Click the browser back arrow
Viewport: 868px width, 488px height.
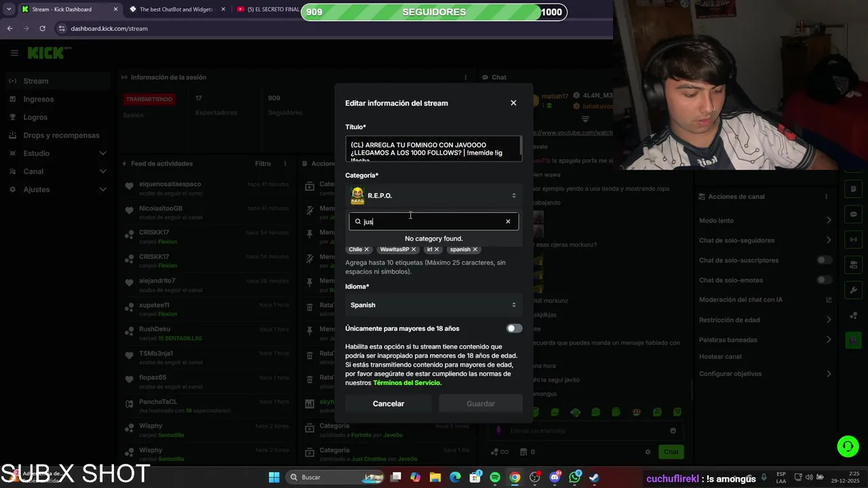tap(9, 28)
